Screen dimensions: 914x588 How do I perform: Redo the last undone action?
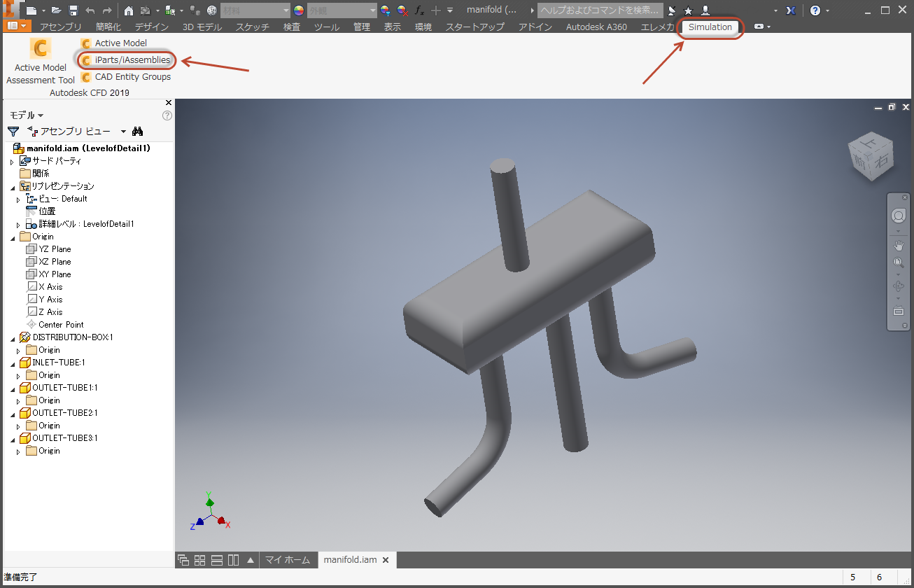(x=107, y=10)
